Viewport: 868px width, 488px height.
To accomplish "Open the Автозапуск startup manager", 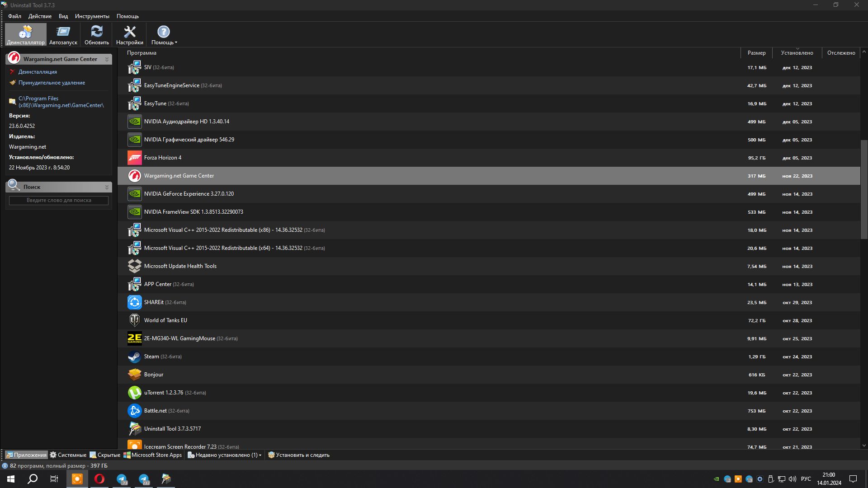I will [x=63, y=35].
